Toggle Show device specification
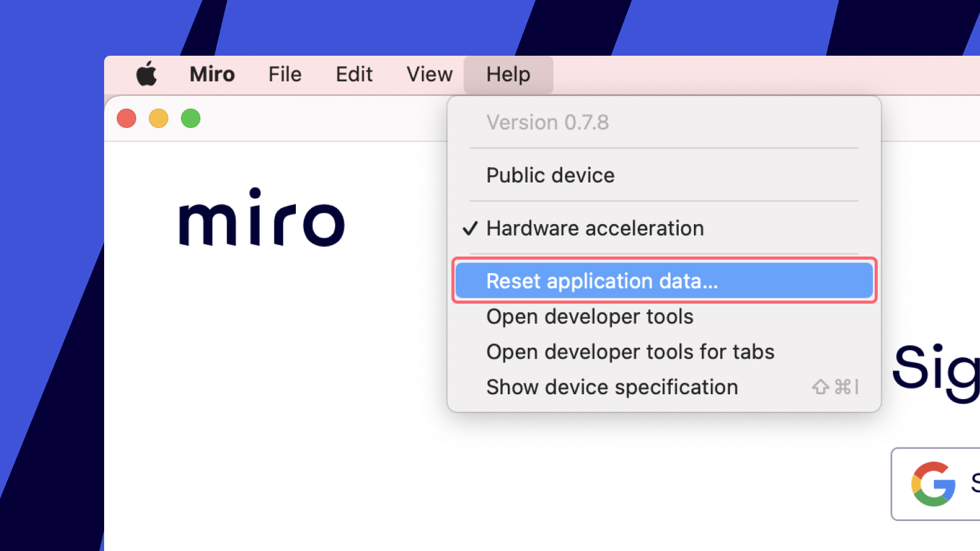980x551 pixels. [612, 387]
